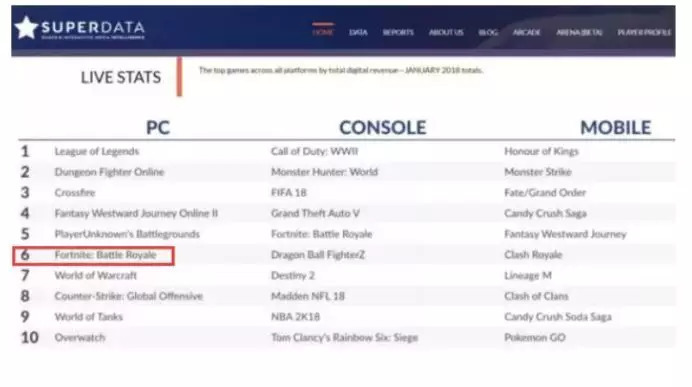
Task: Open the Player Profile link
Action: pos(644,32)
